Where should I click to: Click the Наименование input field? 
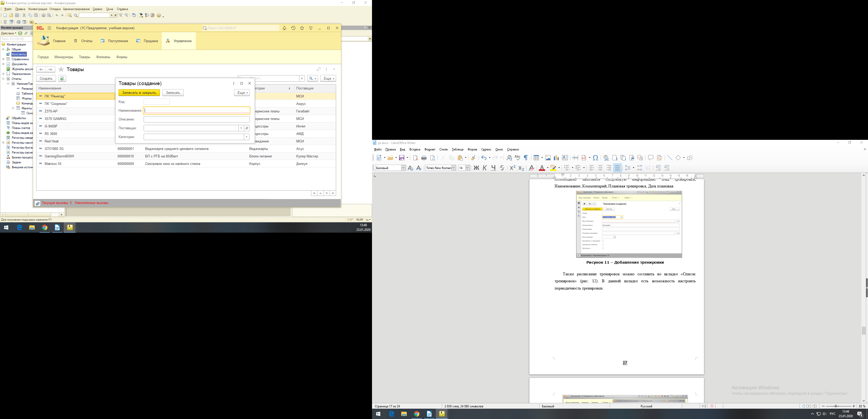pos(197,111)
